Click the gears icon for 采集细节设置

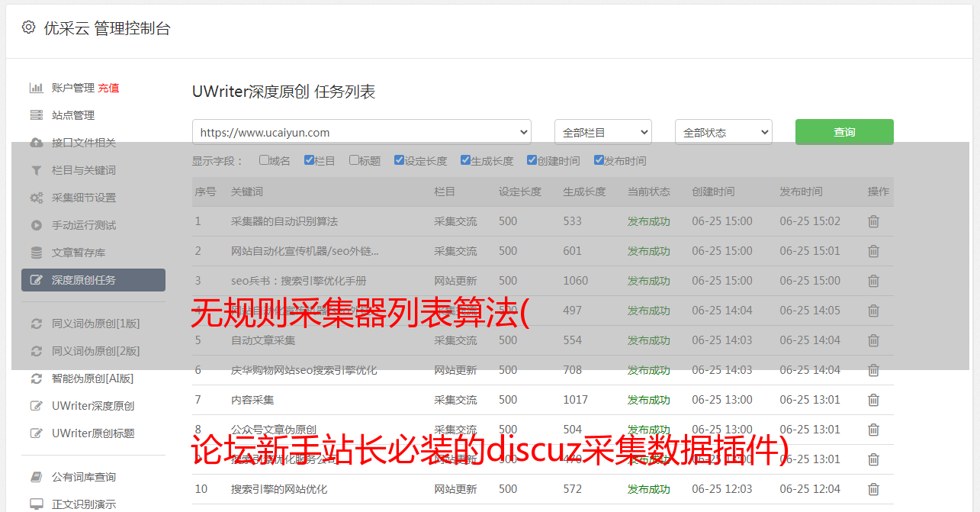(36, 198)
